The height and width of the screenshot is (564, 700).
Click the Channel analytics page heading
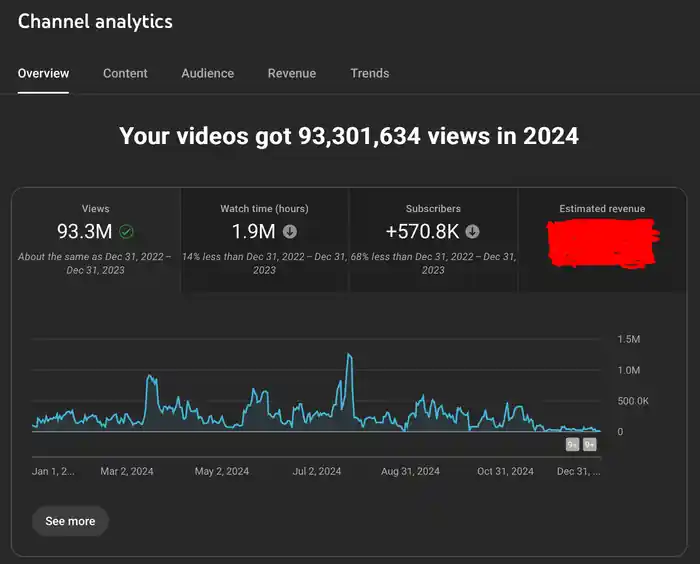point(95,21)
